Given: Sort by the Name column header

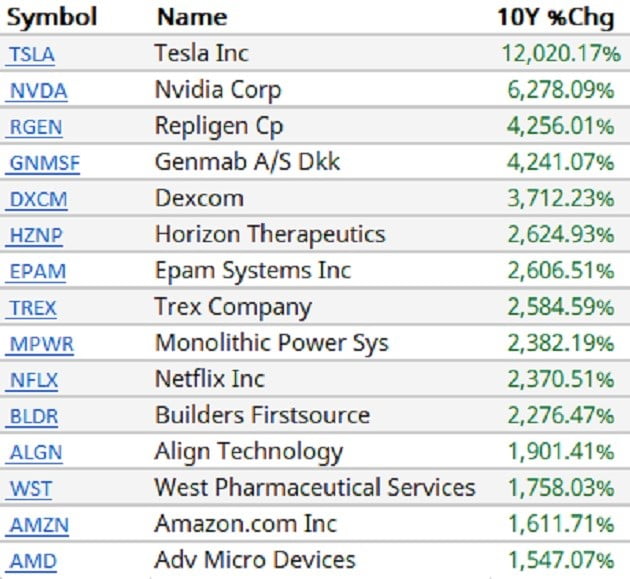Looking at the screenshot, I should point(192,17).
